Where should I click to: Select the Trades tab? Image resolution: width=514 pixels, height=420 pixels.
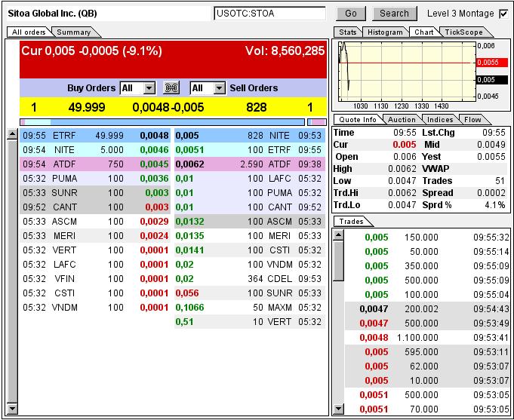[x=351, y=222]
